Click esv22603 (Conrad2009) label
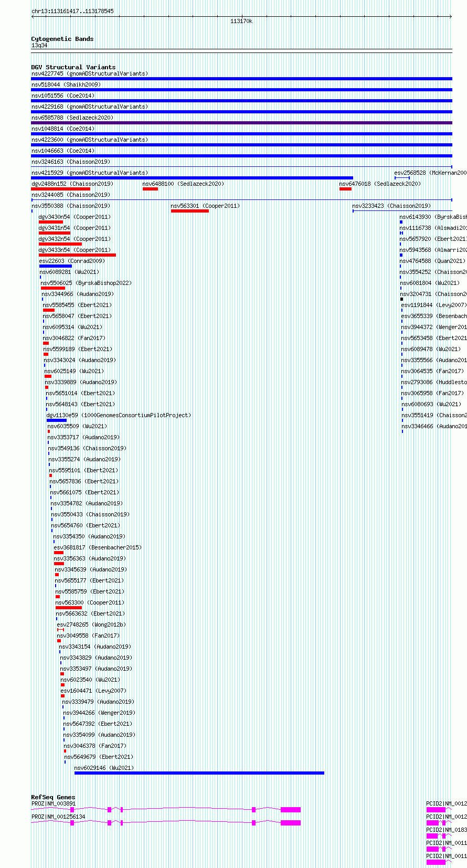This screenshot has height=868, width=467. coord(72,261)
